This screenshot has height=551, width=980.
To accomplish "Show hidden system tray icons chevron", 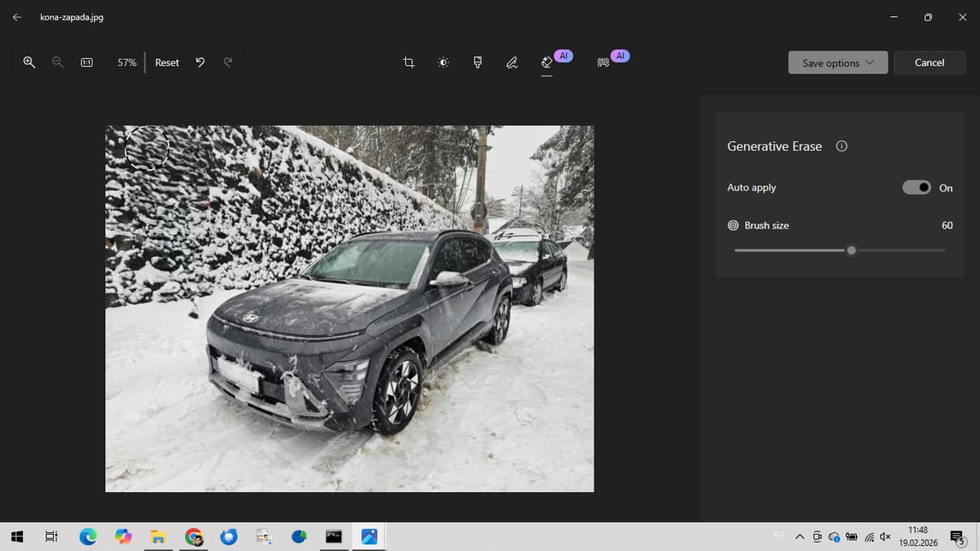I will [x=800, y=536].
